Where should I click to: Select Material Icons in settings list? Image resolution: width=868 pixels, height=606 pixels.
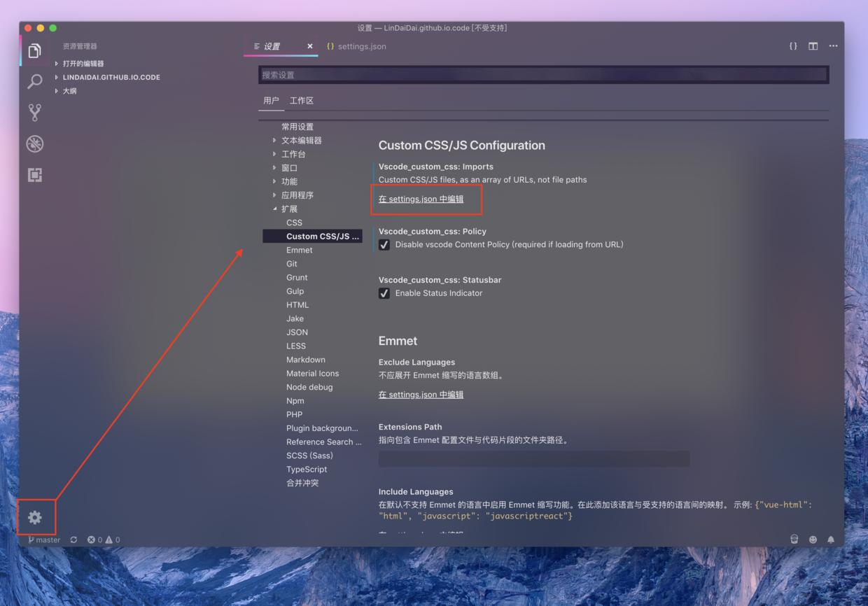312,374
